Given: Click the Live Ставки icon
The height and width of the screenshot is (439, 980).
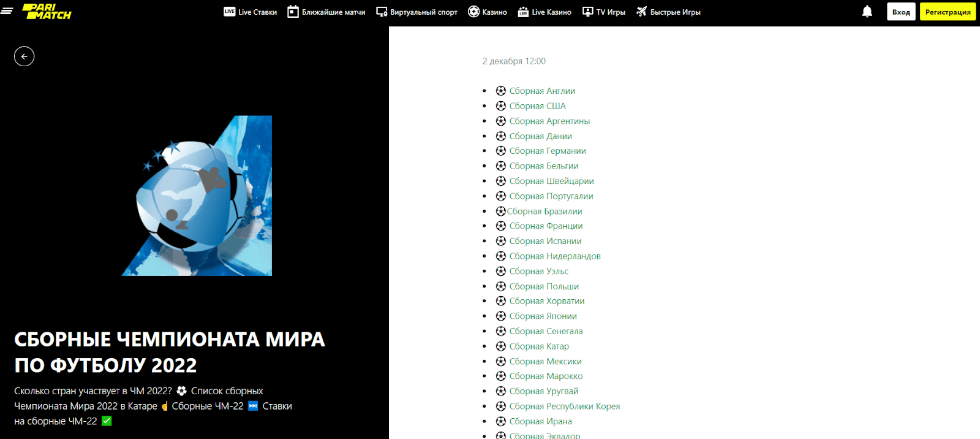Looking at the screenshot, I should tap(230, 12).
